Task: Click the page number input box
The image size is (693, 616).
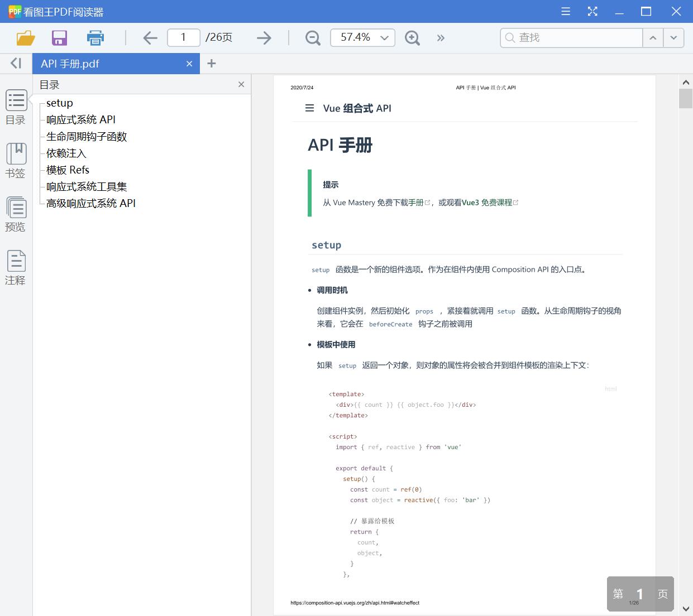Action: pos(183,37)
